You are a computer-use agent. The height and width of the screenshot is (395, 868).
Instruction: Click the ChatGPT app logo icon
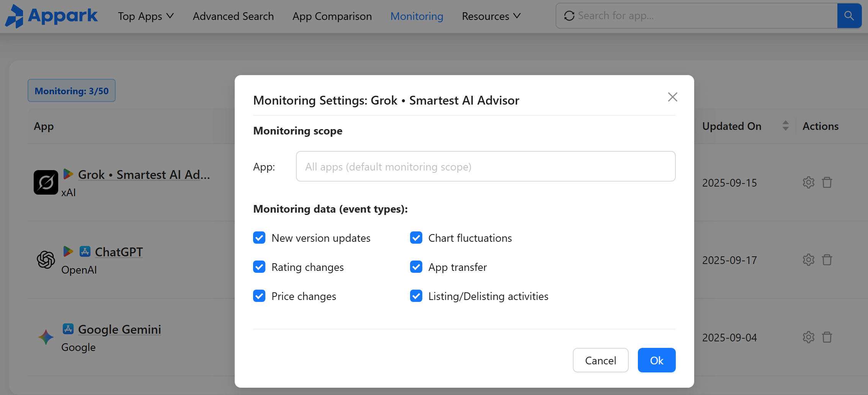(46, 260)
